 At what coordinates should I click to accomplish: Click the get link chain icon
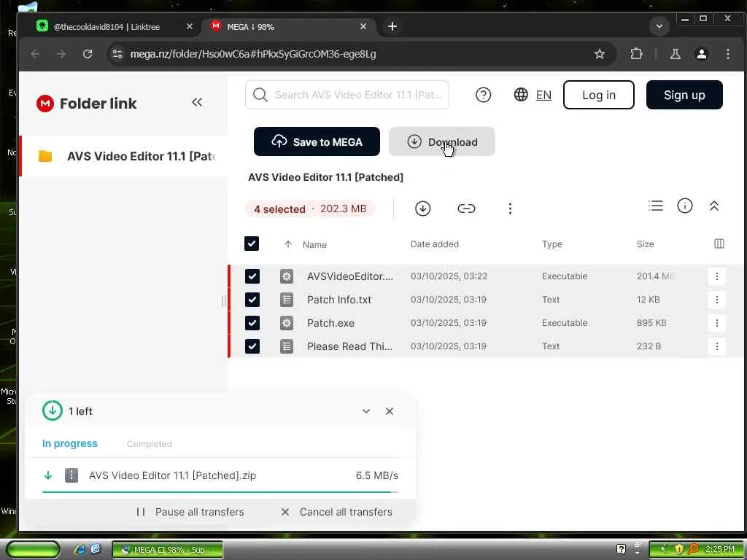(x=466, y=209)
